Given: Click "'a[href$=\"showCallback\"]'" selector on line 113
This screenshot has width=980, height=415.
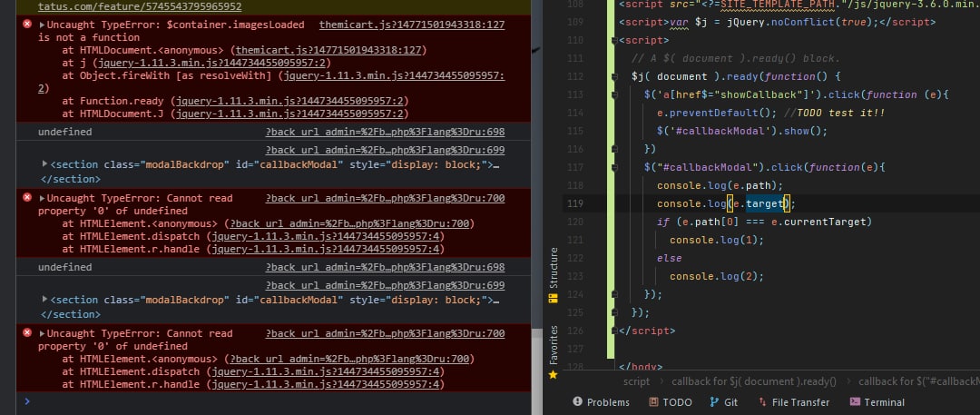Looking at the screenshot, I should tap(736, 94).
